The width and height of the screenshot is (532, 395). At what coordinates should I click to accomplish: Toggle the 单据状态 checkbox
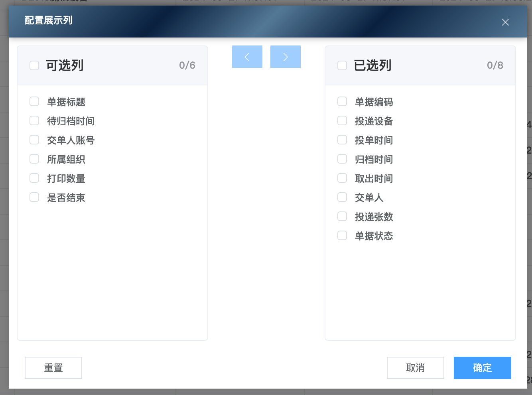click(x=342, y=236)
